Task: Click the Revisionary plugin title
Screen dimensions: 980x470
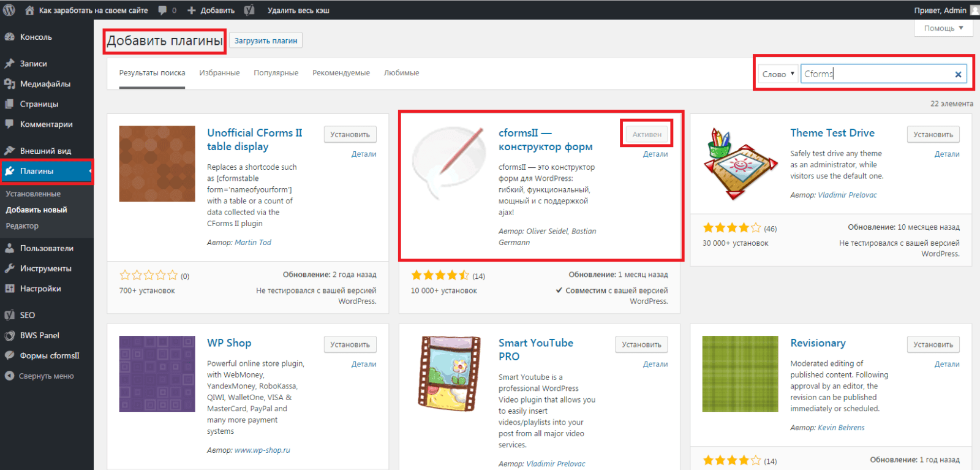Action: click(818, 343)
